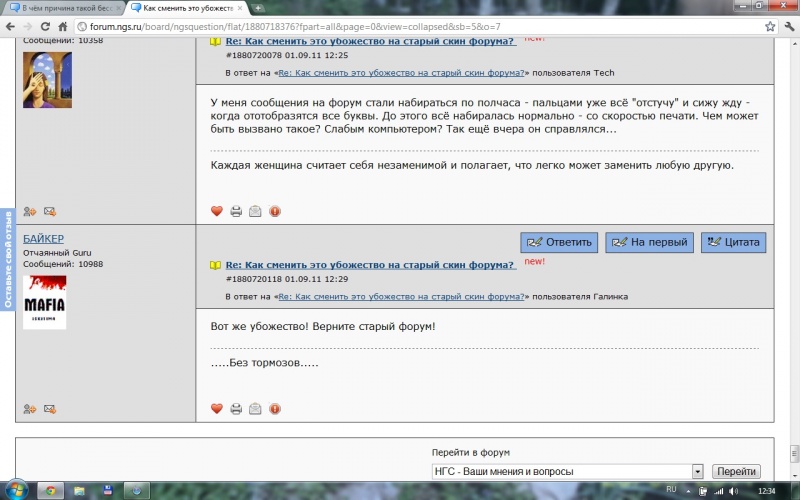This screenshot has width=800, height=500.
Task: Click the clipboard icon in БАЙКЕР's post
Action: tap(255, 408)
